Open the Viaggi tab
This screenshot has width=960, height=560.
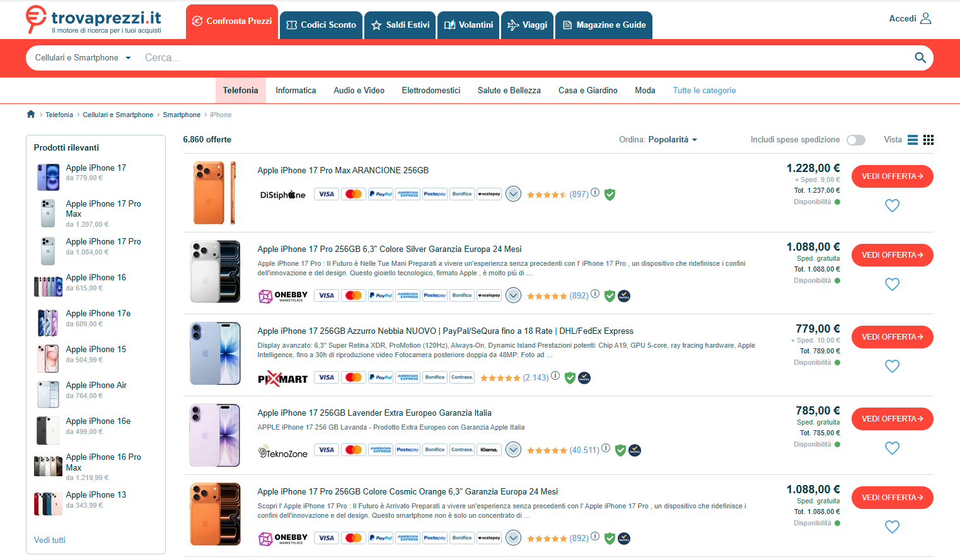tap(527, 25)
